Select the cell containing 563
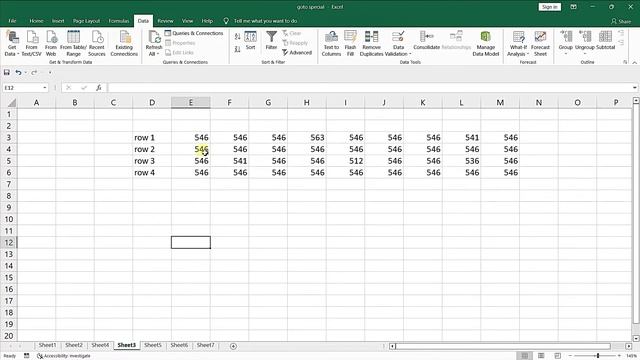The height and width of the screenshot is (360, 640). (x=307, y=138)
